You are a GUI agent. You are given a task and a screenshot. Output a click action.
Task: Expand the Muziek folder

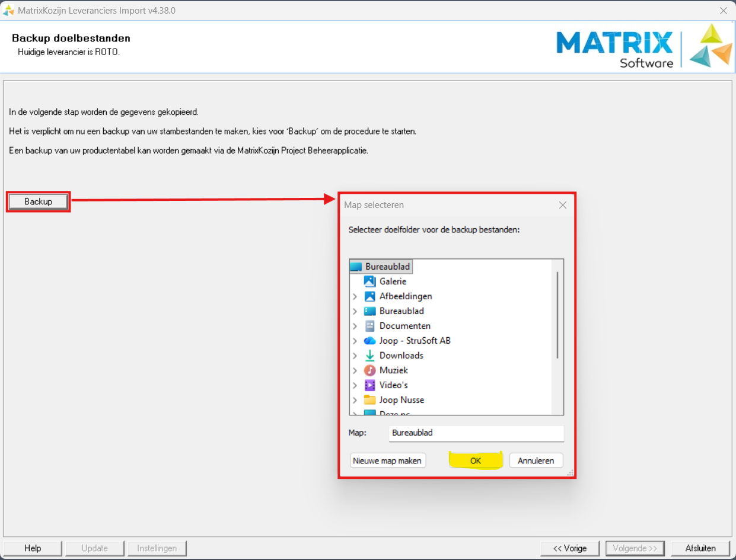pos(355,370)
